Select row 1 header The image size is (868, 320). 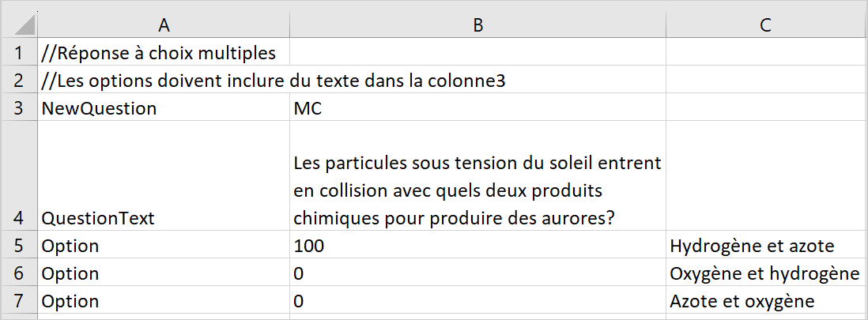(20, 53)
